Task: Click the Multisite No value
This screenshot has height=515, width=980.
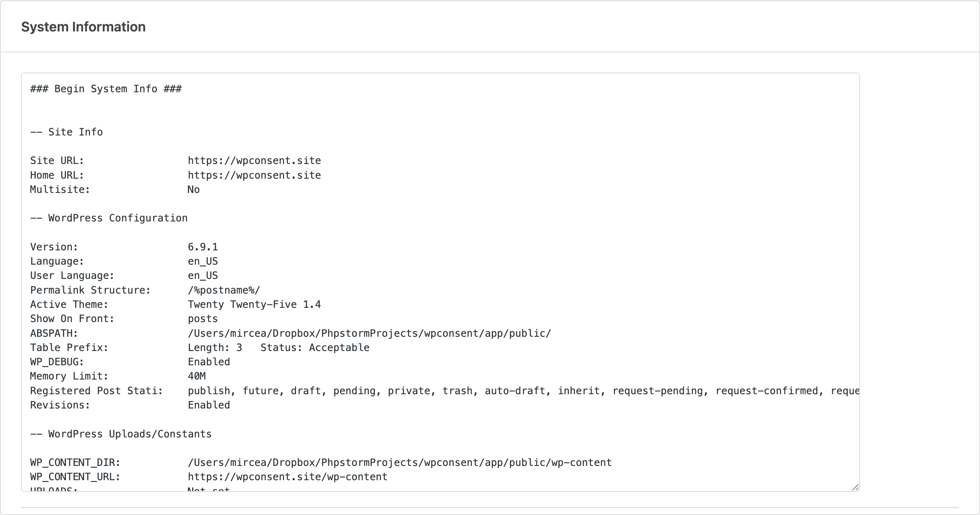Action: (193, 190)
